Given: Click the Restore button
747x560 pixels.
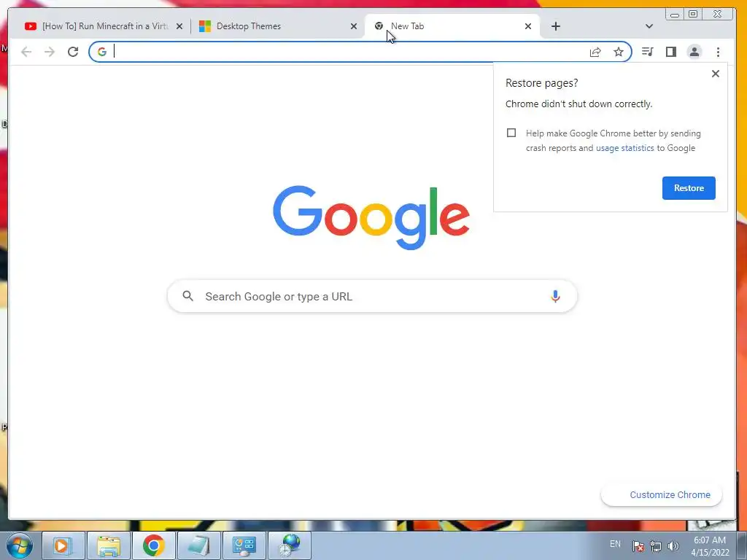Looking at the screenshot, I should coord(689,188).
